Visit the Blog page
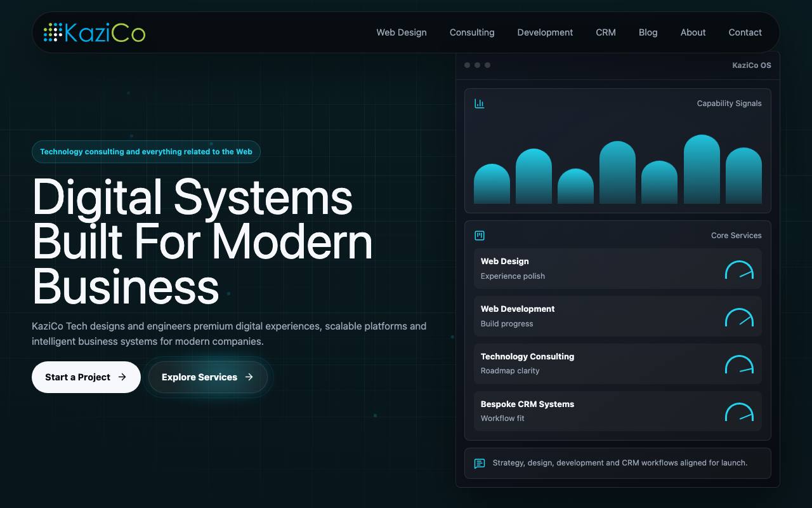 [648, 32]
